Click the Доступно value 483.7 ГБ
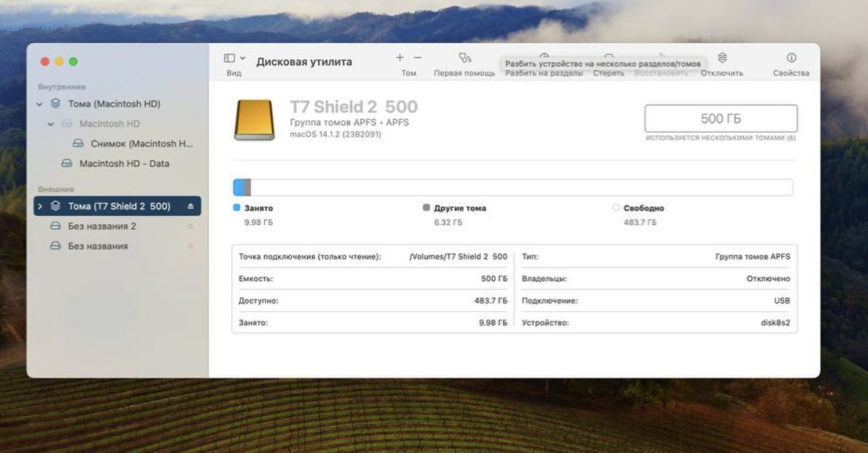The width and height of the screenshot is (868, 453). [490, 301]
